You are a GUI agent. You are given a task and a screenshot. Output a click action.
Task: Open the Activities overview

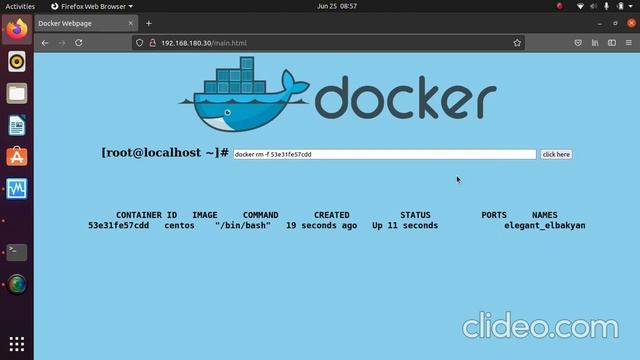pyautogui.click(x=20, y=6)
